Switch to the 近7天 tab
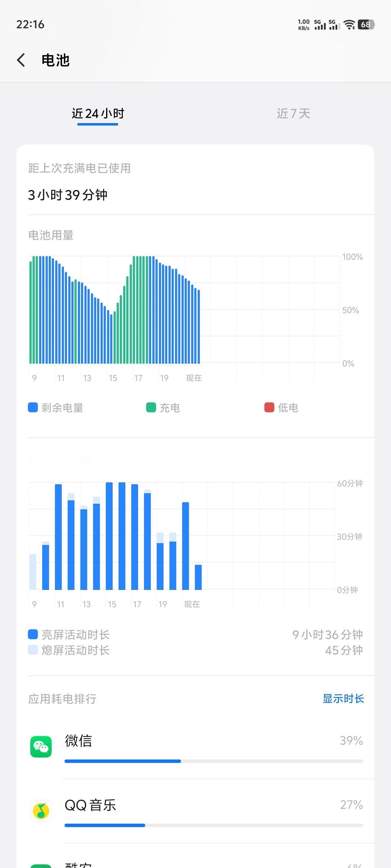Image resolution: width=391 pixels, height=868 pixels. 293,113
